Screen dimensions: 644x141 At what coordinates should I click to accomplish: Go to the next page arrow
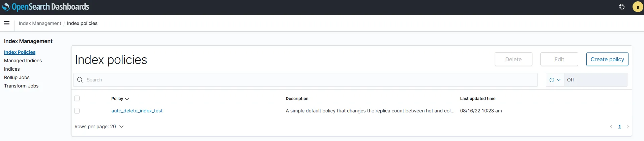(x=627, y=127)
